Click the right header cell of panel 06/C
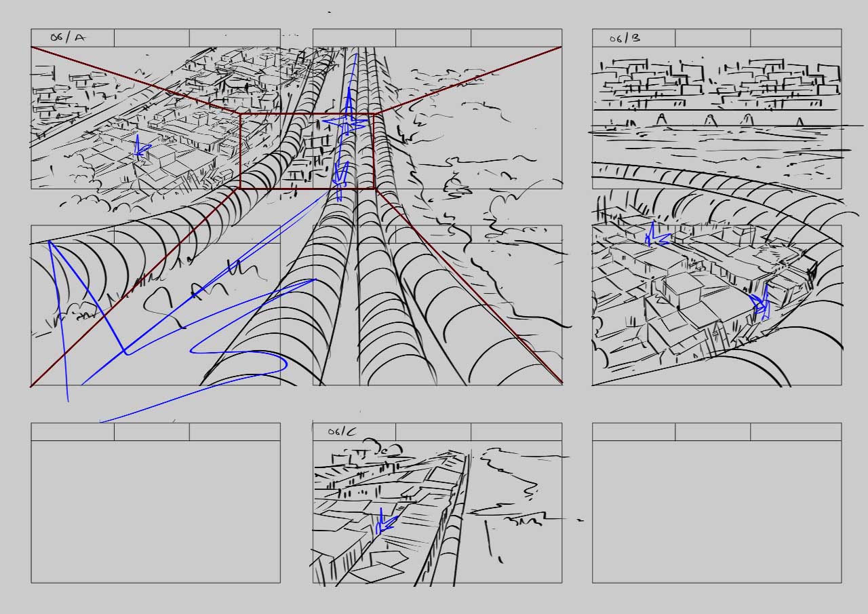868x614 pixels. point(516,431)
